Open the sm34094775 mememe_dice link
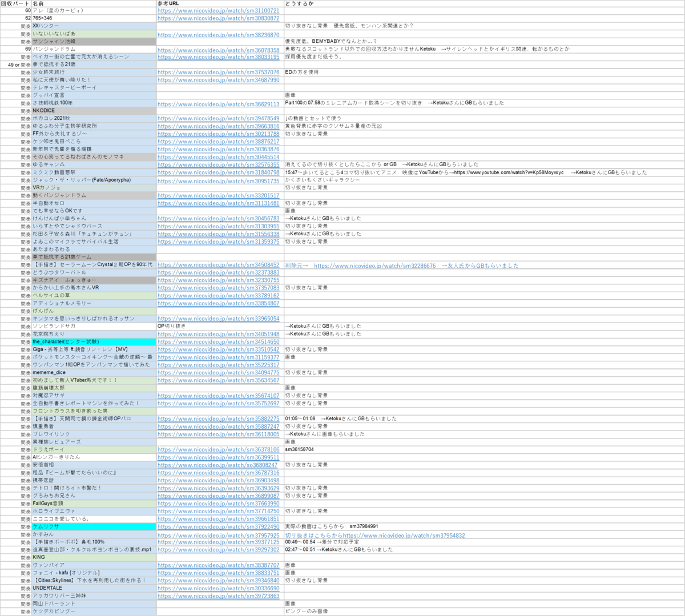Image resolution: width=685 pixels, height=616 pixels. 219,373
